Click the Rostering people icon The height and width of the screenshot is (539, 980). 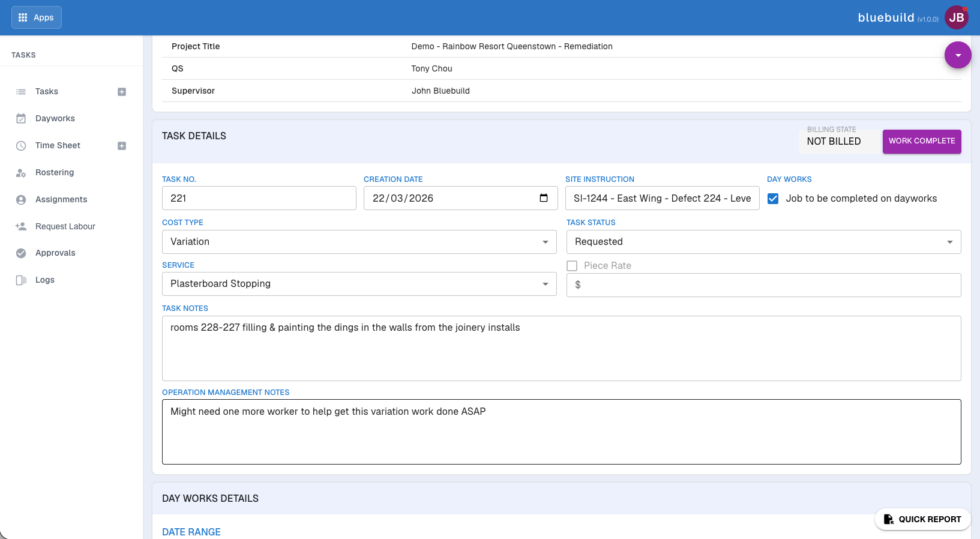pyautogui.click(x=21, y=173)
